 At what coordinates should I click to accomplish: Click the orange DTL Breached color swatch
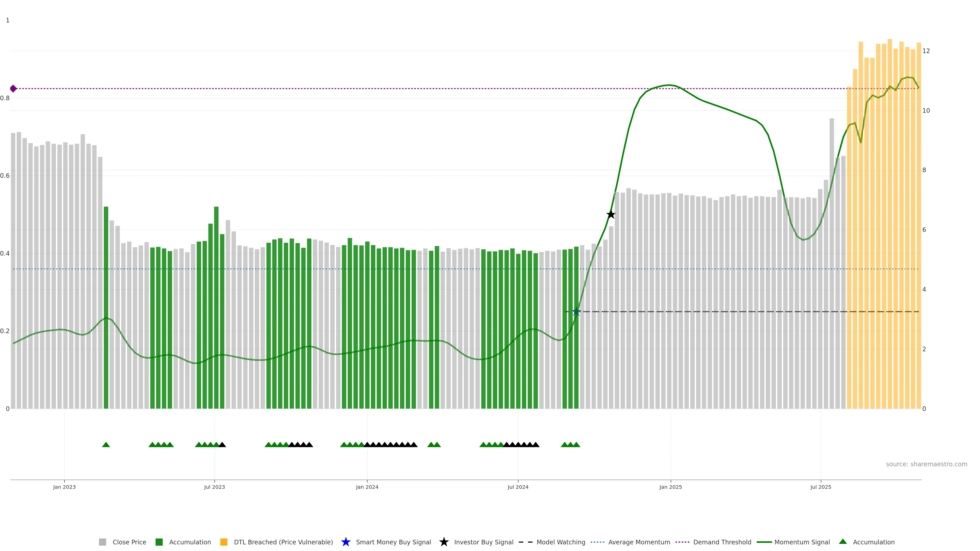(x=224, y=542)
